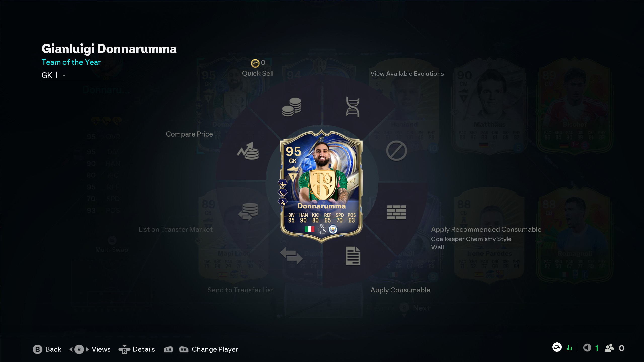Viewport: 644px width, 362px height.
Task: Select the Send to Transfer List arrows icon
Action: (x=291, y=256)
